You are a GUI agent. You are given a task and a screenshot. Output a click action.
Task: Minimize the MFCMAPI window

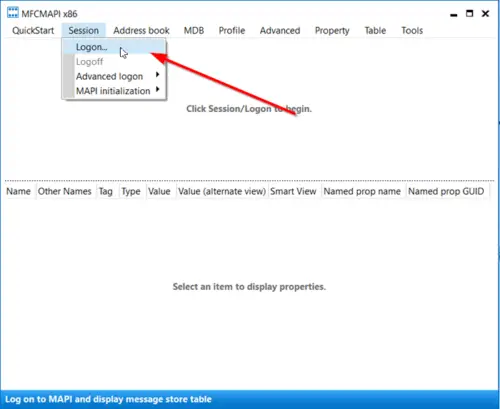tap(454, 14)
